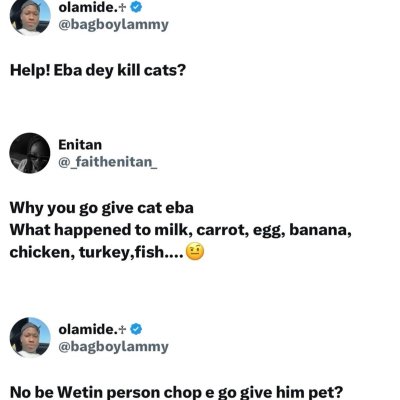400x400 pixels.
Task: Open the @bagboylammy handle in the bottom reply
Action: [113, 347]
